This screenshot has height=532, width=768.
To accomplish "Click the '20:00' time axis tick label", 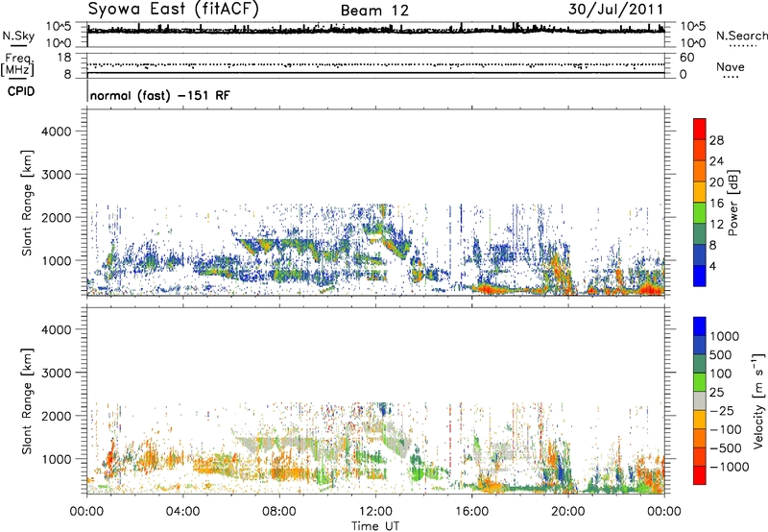I will click(568, 512).
